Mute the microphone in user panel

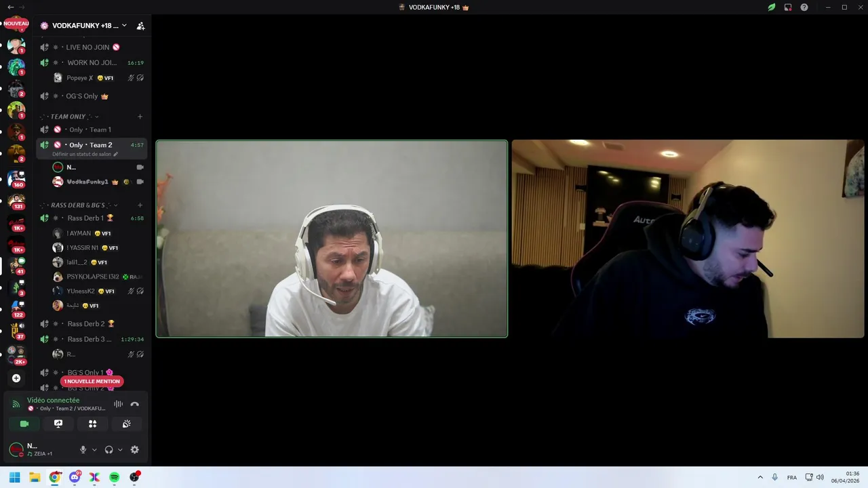pos(83,449)
